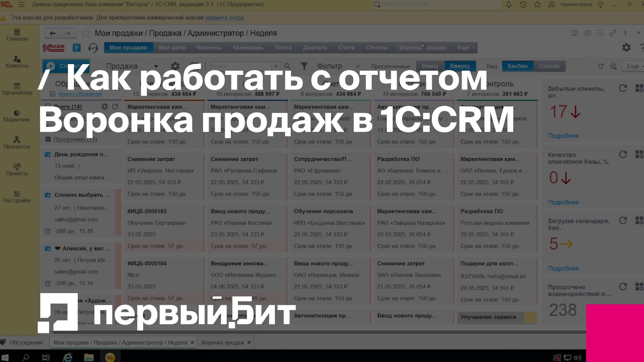The width and height of the screenshot is (644, 362).
Task: Expand the Продажа dropdown
Action: [156, 66]
